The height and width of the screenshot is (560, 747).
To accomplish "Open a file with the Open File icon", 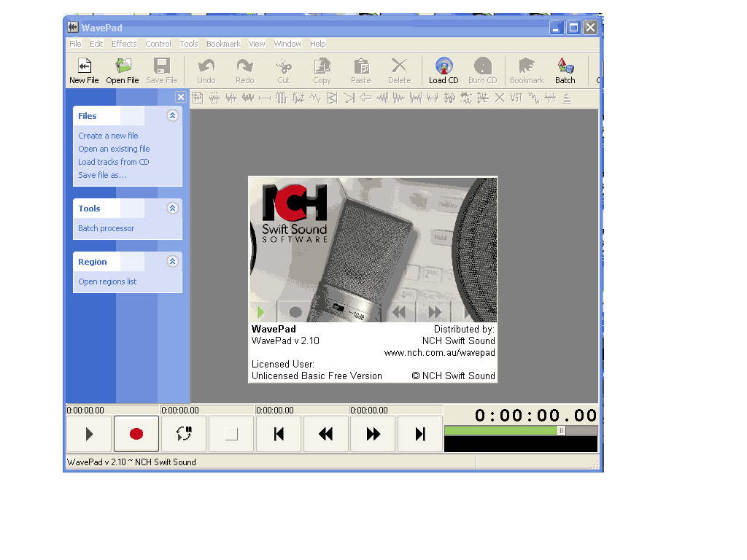I will pos(123,71).
